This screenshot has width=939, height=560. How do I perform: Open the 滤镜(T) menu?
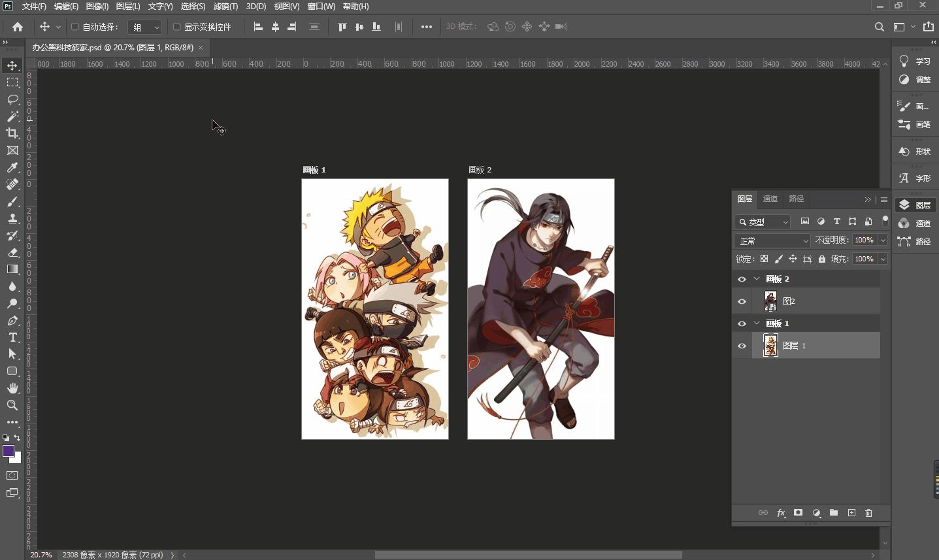tap(225, 7)
